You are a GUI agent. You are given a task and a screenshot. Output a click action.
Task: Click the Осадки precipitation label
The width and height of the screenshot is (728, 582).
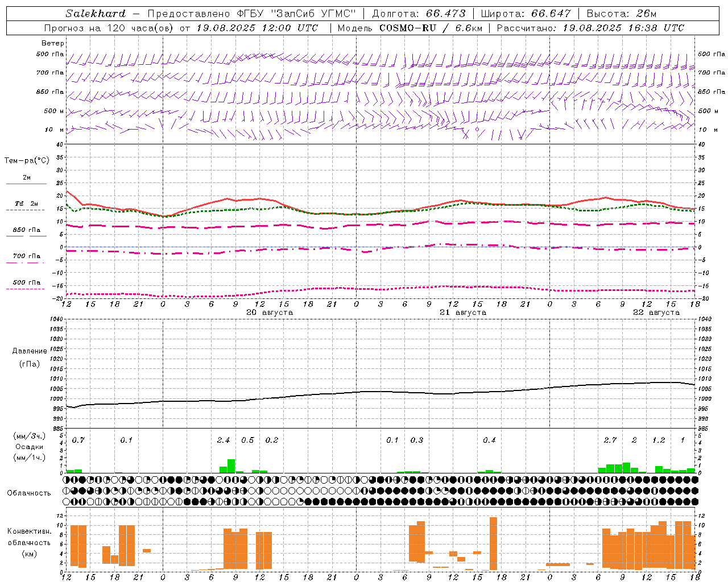coord(30,447)
